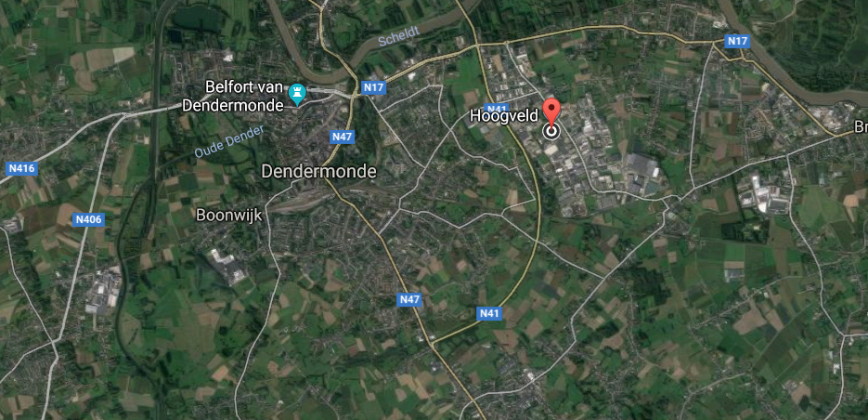Click the black target circle below the pin
Viewport: 868px width, 420px height.
[551, 131]
